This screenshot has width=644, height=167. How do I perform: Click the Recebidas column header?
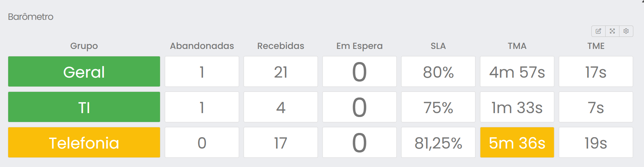tap(281, 46)
